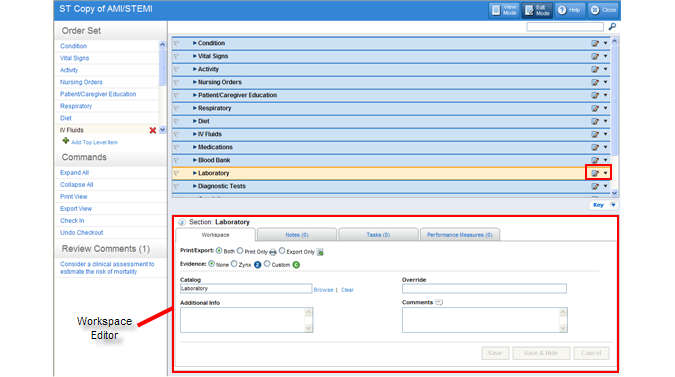Switch to View Mode
Viewport: 675px width, 377px height.
tap(504, 10)
